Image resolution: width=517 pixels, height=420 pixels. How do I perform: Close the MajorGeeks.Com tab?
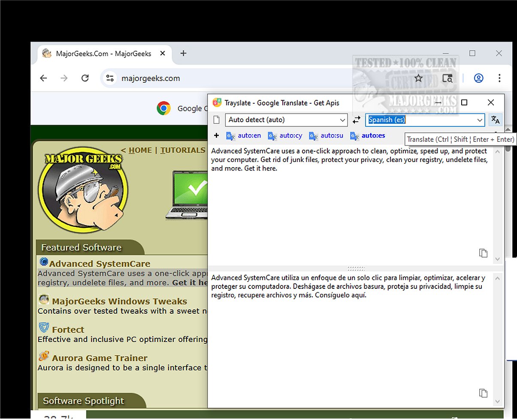(x=163, y=54)
